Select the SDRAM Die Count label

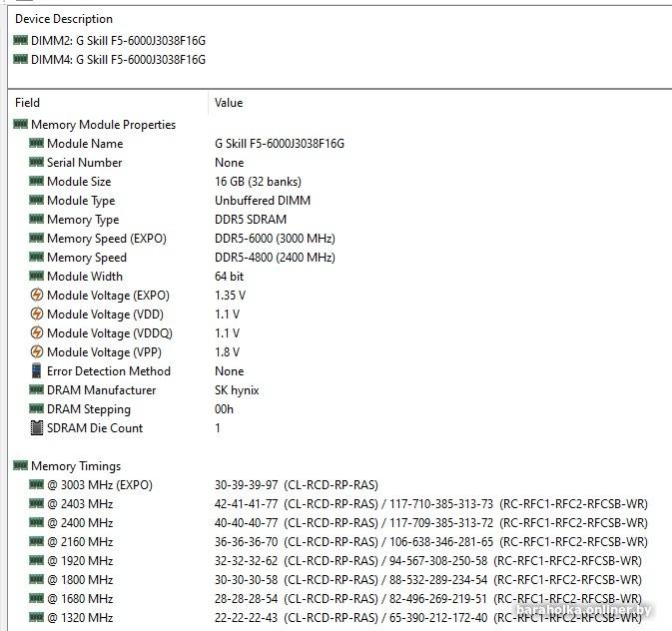coord(95,428)
